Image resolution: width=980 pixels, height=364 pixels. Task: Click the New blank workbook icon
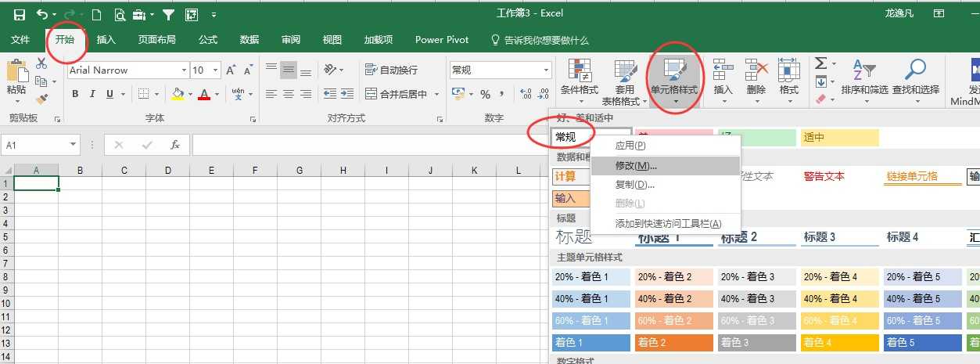click(x=96, y=14)
